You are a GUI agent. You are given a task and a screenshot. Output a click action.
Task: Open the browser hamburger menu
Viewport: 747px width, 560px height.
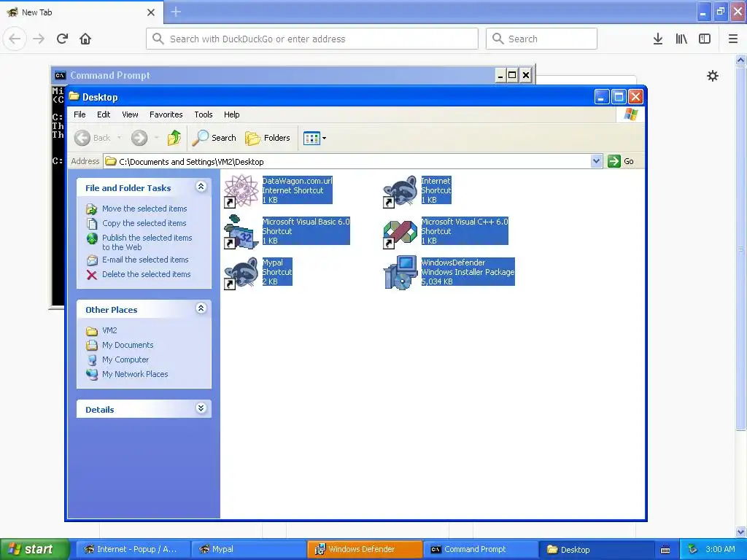point(733,39)
